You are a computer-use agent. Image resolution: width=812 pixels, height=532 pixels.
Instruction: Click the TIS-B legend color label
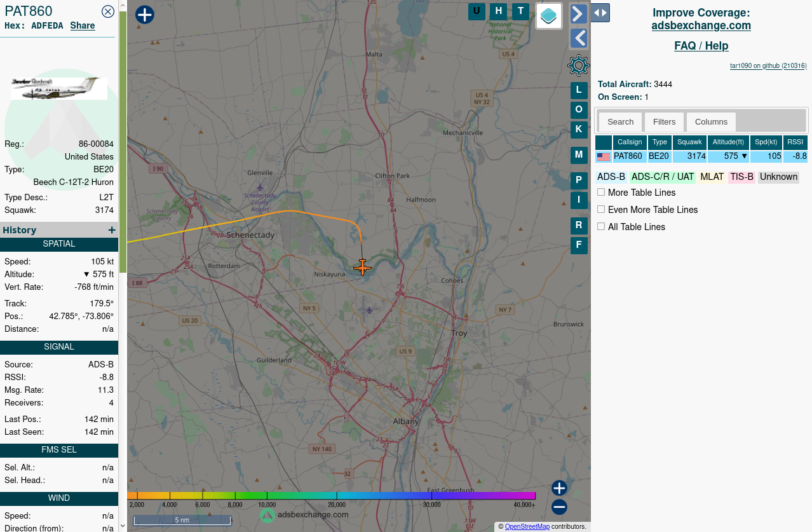point(741,177)
